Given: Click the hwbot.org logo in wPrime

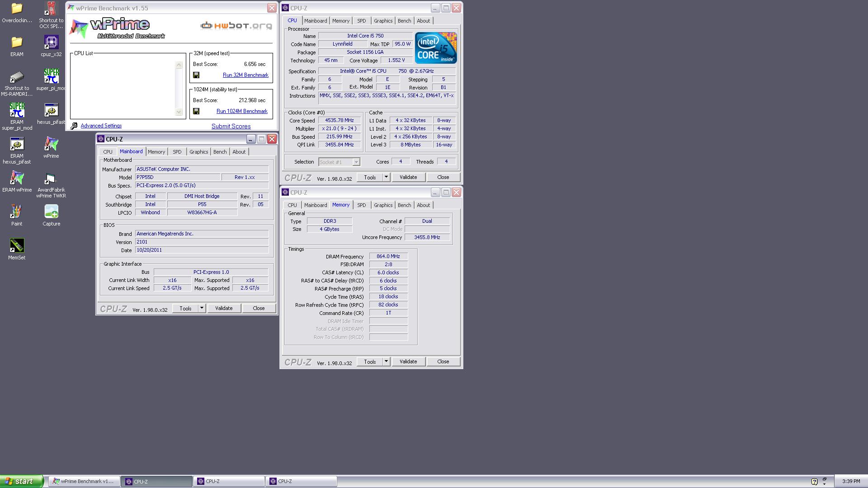Looking at the screenshot, I should click(x=236, y=25).
